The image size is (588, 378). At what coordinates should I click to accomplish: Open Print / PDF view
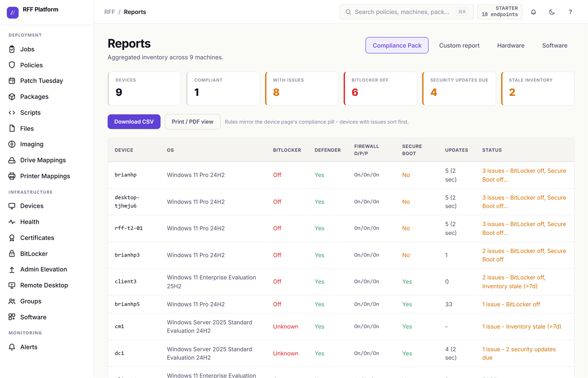[192, 122]
